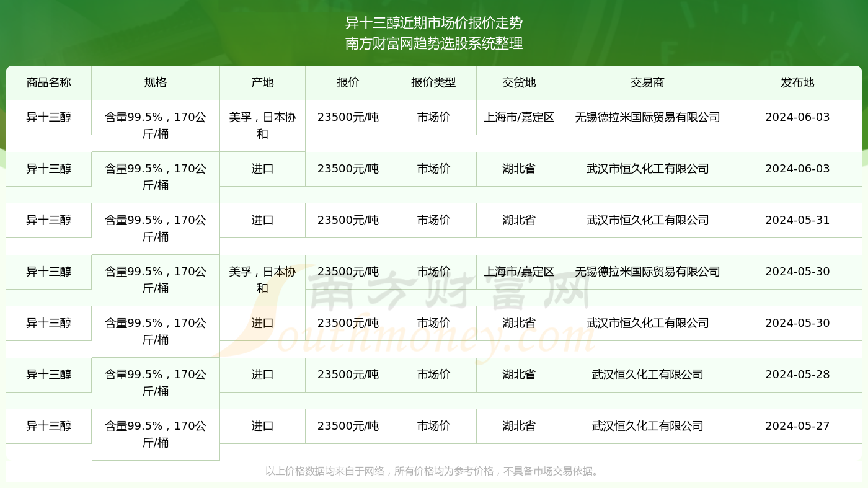868x488 pixels.
Task: Click the date 2024-05-31
Action: 797,220
